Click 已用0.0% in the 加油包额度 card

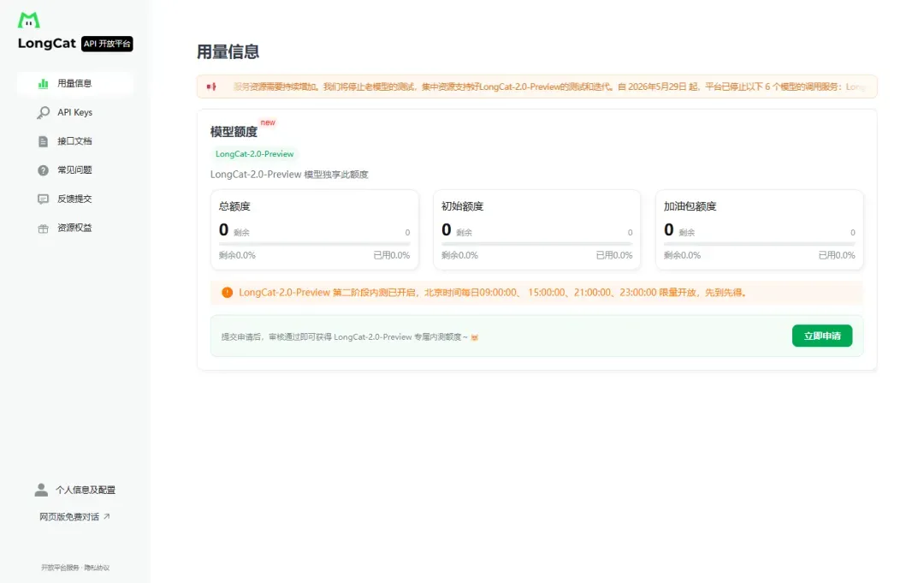pos(837,255)
